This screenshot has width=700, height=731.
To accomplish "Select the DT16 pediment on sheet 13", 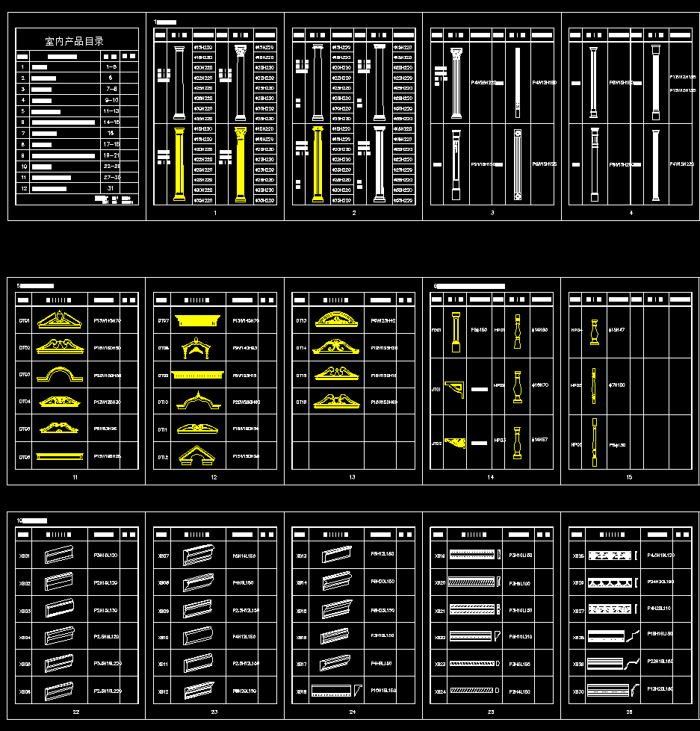I will pyautogui.click(x=338, y=401).
